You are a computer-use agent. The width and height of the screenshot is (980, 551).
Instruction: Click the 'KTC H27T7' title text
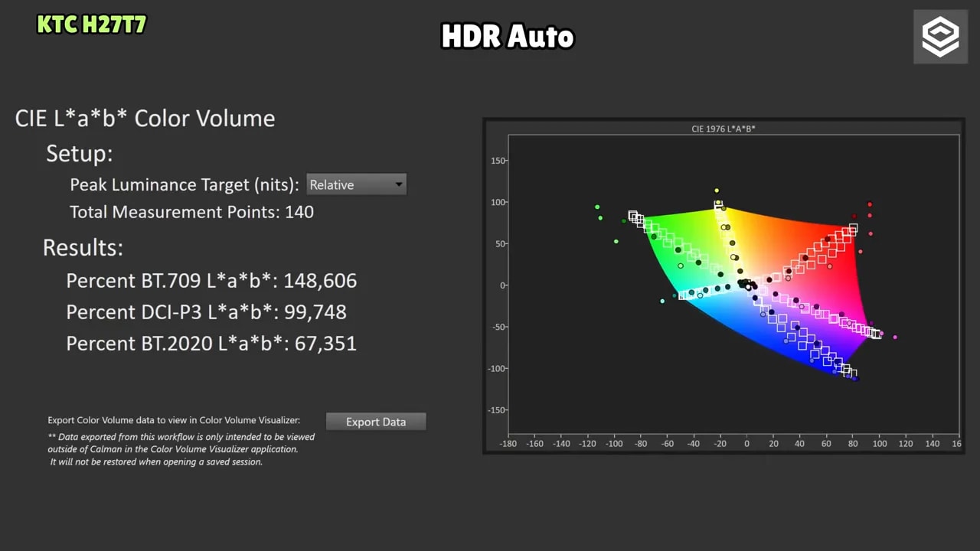[x=91, y=24]
